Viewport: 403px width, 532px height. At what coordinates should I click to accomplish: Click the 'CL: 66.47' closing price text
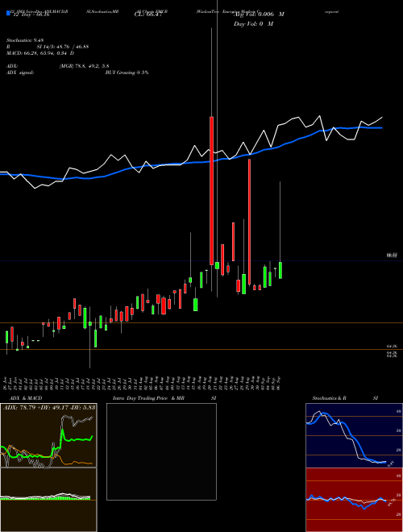(x=147, y=15)
